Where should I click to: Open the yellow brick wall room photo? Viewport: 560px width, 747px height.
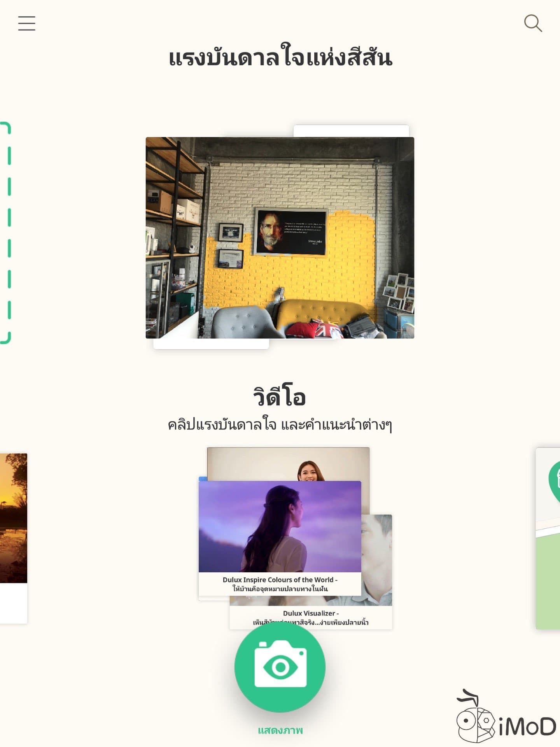pos(280,238)
